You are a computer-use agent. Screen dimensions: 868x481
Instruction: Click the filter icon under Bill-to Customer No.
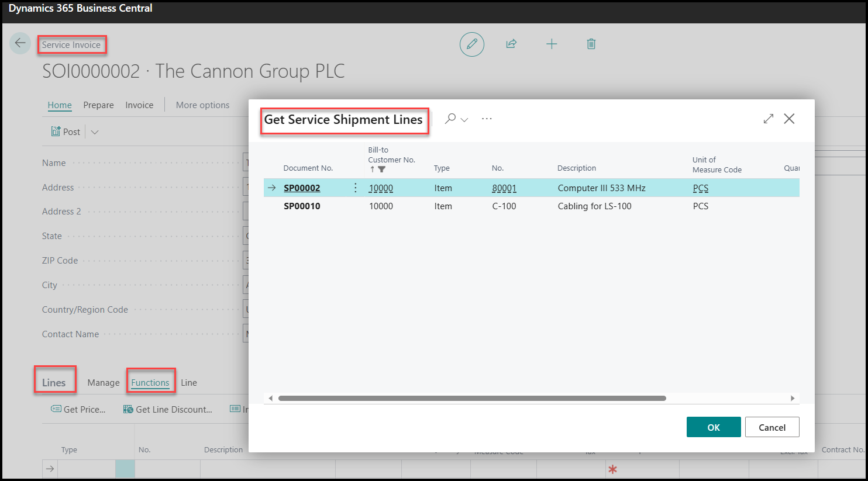382,169
